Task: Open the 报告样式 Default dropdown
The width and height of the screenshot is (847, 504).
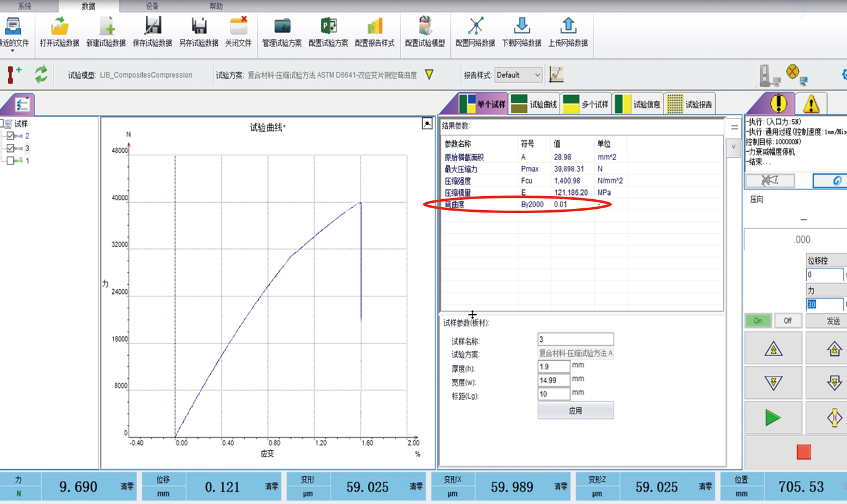Action: point(518,75)
